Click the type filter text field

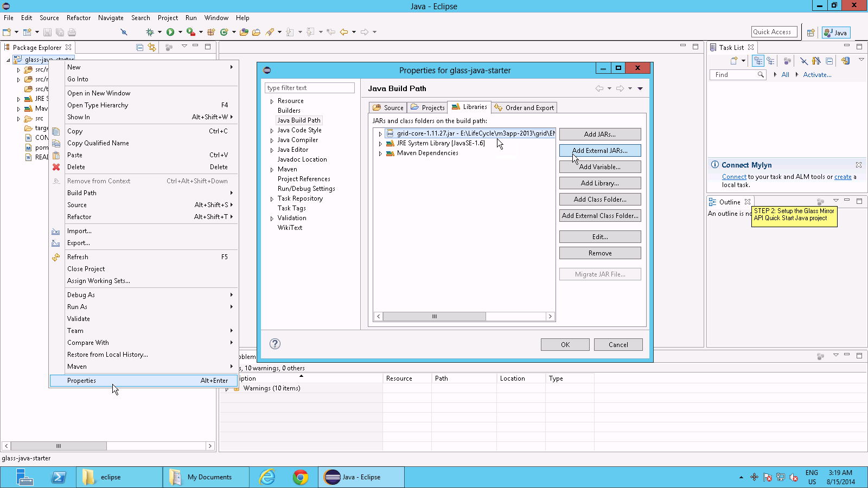point(309,88)
